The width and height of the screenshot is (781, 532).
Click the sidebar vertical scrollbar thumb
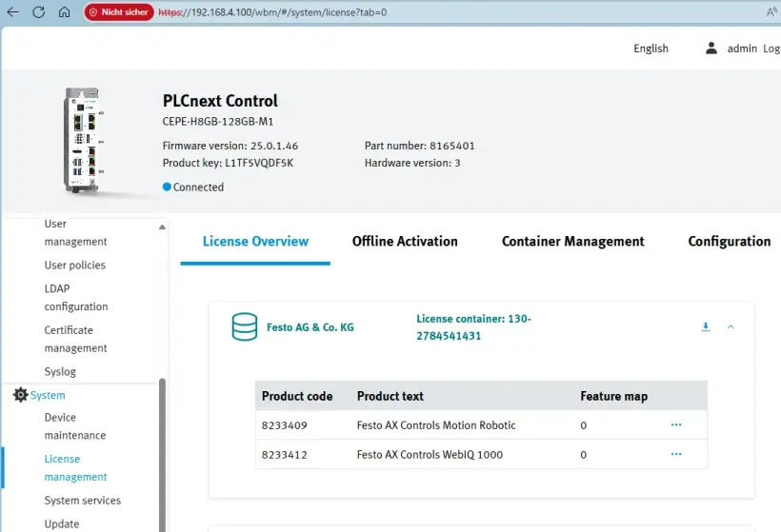pos(162,455)
